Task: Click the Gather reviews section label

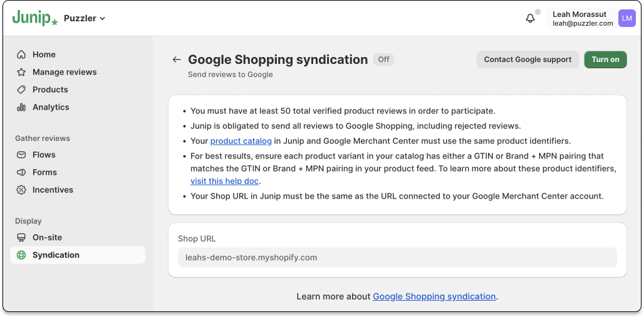Action: [43, 138]
